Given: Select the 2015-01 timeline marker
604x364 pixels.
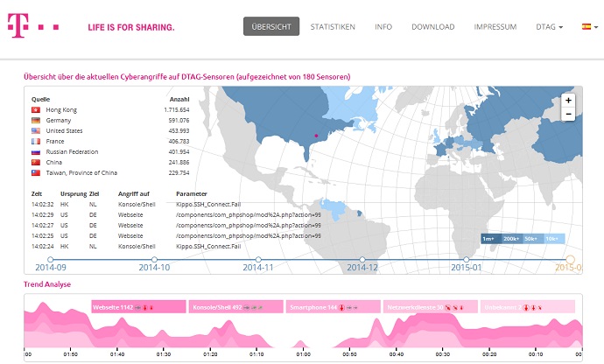Looking at the screenshot, I should [x=467, y=260].
